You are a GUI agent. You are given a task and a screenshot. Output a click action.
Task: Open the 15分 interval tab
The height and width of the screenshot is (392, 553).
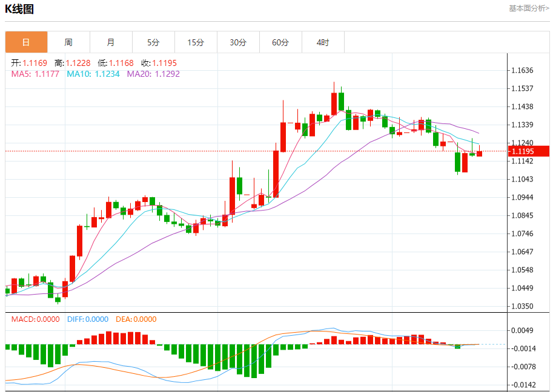(x=196, y=42)
